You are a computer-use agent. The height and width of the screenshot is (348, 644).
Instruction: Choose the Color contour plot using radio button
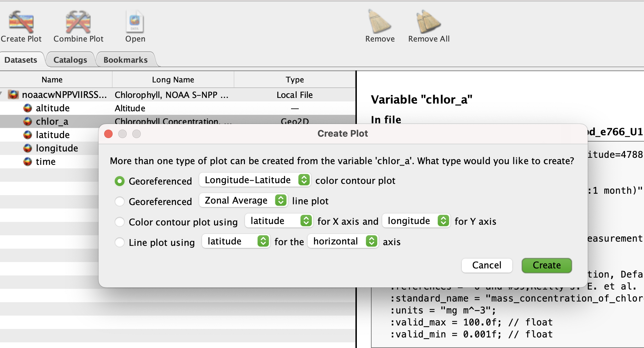tap(120, 222)
